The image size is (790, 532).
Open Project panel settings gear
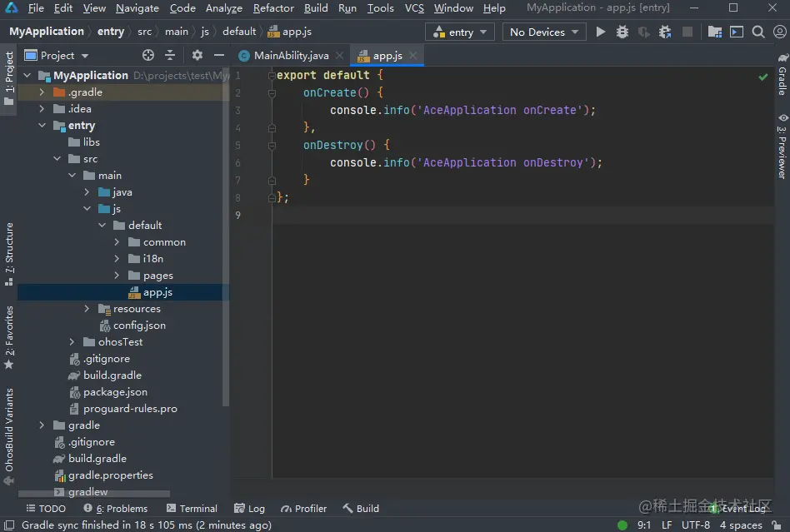click(197, 55)
